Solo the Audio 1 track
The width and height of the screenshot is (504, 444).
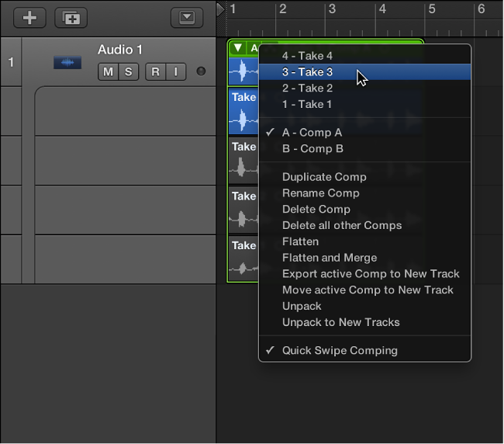click(x=128, y=72)
